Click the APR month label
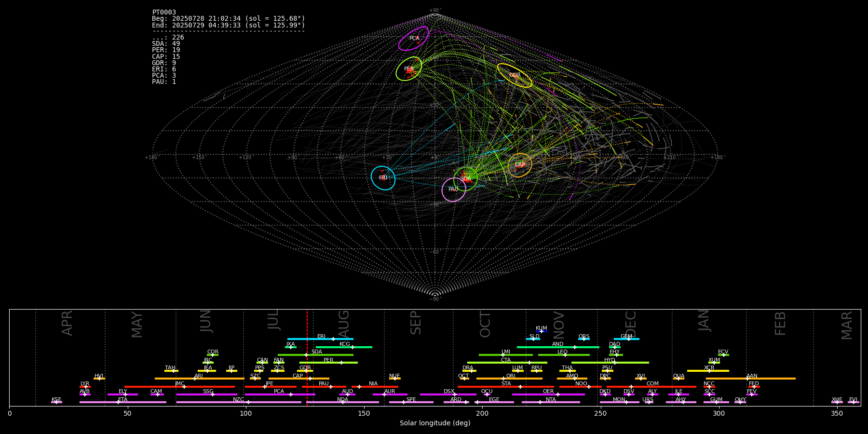 coord(67,323)
